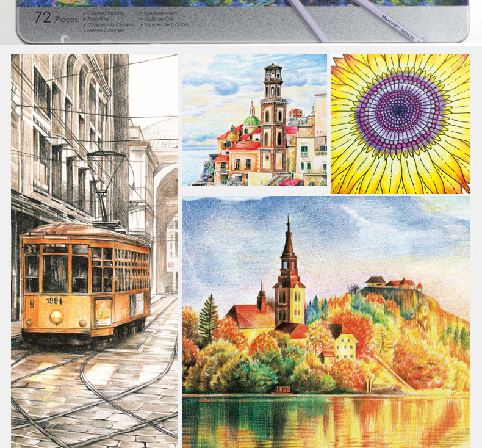Open the autumn lake church drawing
Image resolution: width=482 pixels, height=448 pixels.
[x=326, y=322]
